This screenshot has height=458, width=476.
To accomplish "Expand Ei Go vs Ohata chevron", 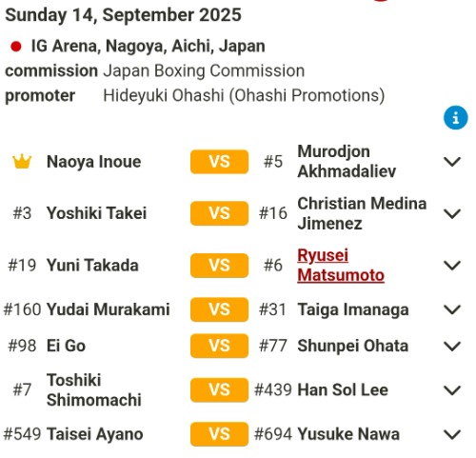I will [x=452, y=346].
